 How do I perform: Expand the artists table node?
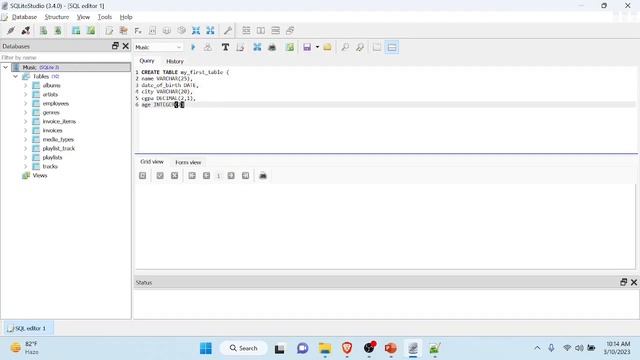click(x=25, y=94)
